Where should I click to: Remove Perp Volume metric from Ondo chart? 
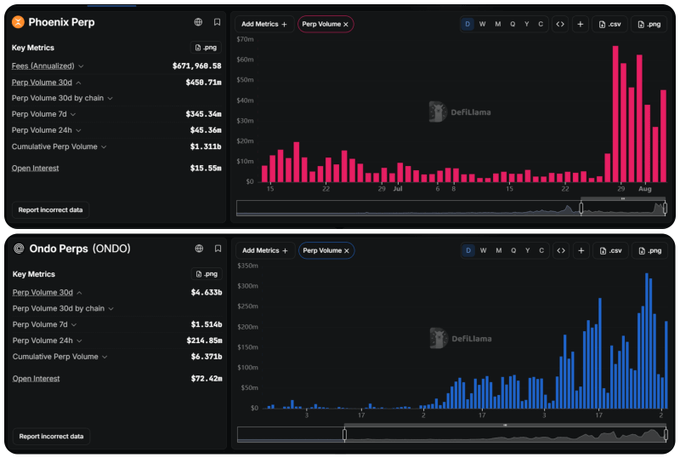(x=347, y=251)
